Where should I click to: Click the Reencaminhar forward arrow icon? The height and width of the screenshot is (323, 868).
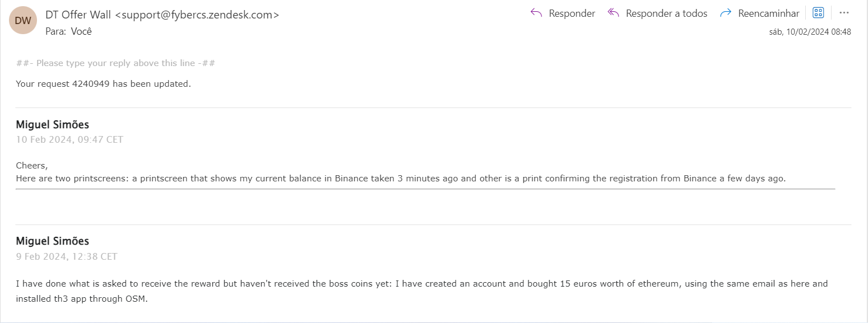726,13
